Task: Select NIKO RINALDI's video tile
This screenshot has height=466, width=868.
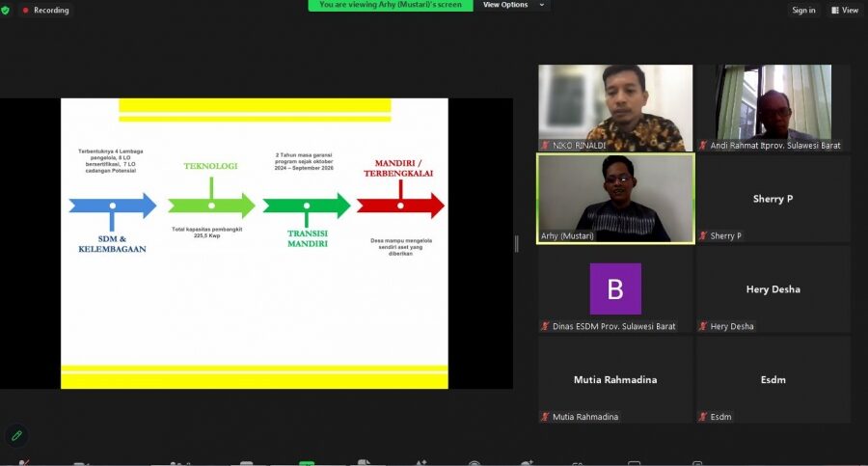Action: point(615,107)
